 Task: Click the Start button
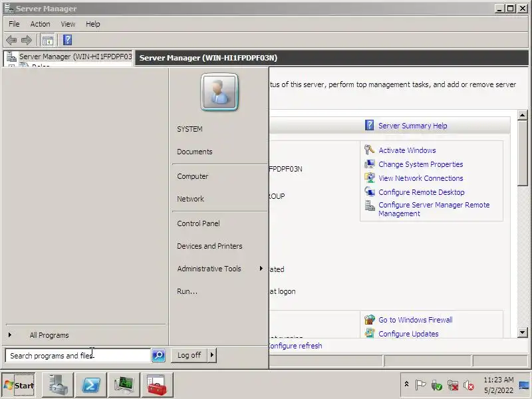[x=19, y=385]
